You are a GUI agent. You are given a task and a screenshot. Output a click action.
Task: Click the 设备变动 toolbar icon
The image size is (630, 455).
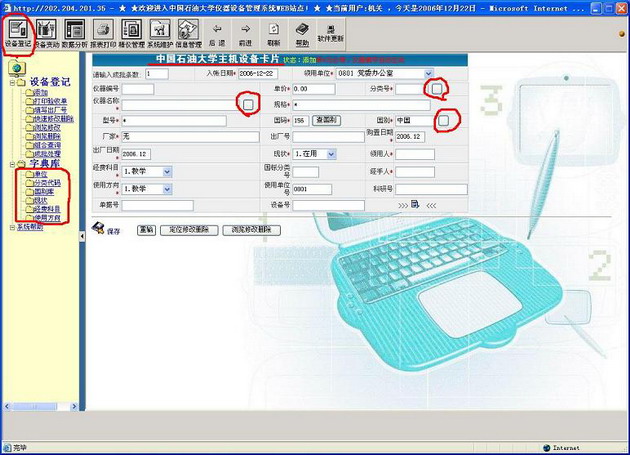point(46,32)
